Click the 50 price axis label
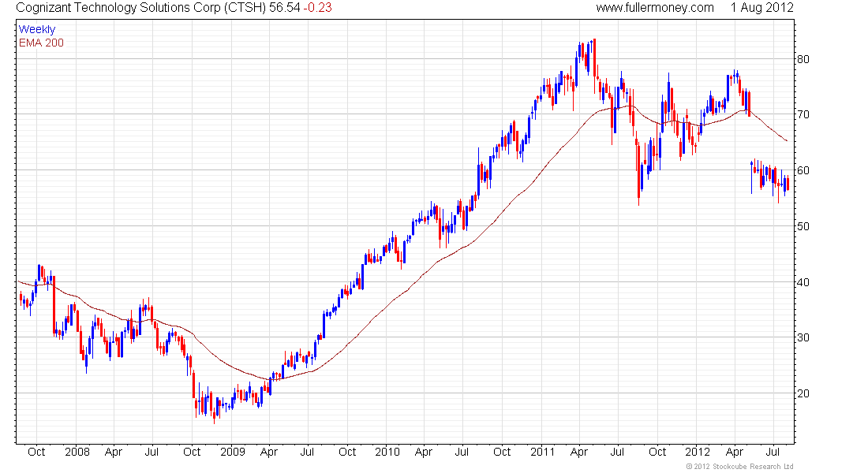 coord(803,226)
